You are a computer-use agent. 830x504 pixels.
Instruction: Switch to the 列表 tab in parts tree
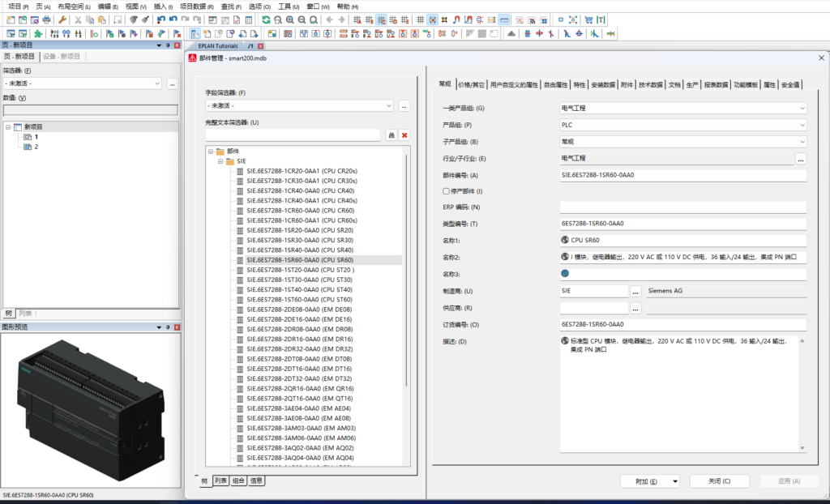220,481
